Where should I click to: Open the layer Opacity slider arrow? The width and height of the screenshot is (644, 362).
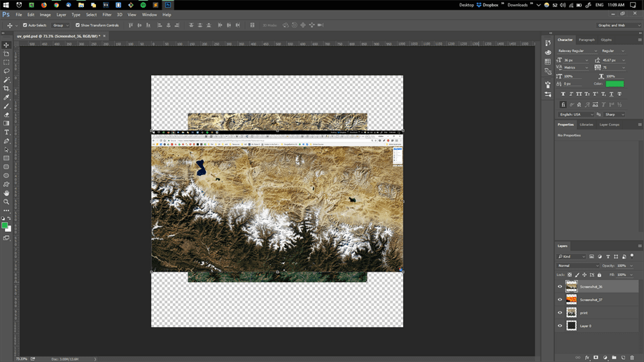[x=631, y=266]
